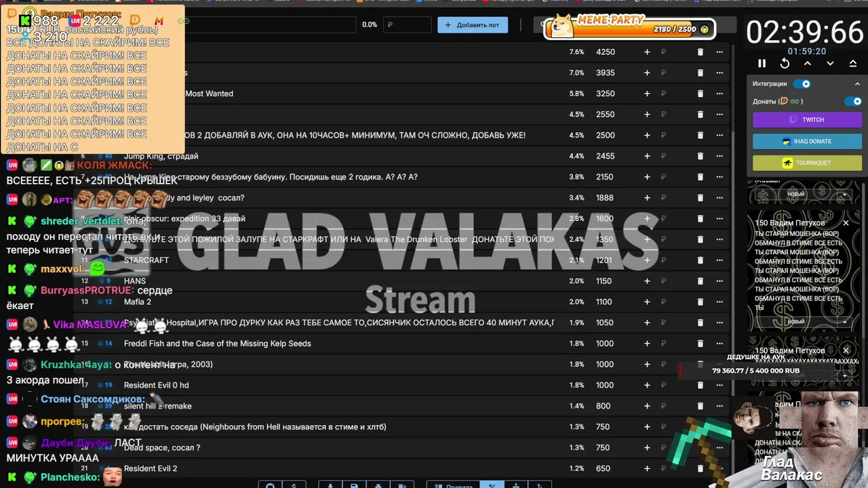Delete the HANS lot with trash icon
Viewport: 868px width, 488px height.
pyautogui.click(x=701, y=281)
